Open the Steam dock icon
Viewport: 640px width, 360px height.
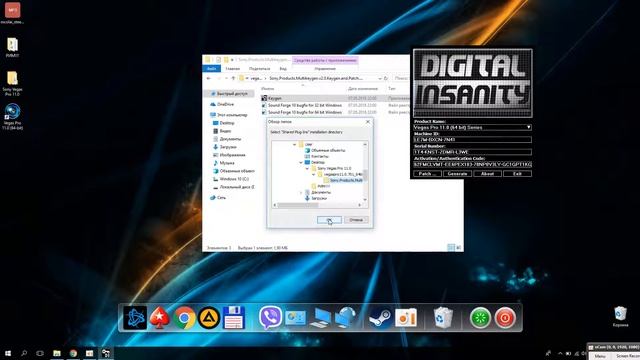380,318
